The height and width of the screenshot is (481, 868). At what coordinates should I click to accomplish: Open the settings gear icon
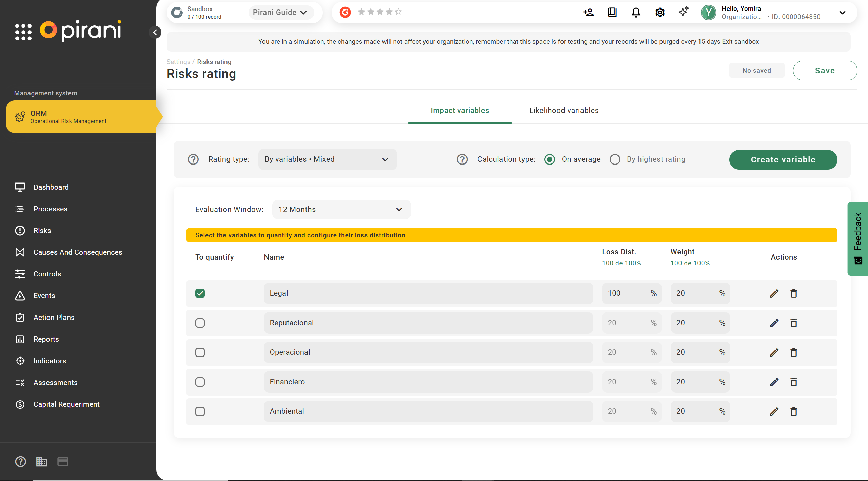(660, 13)
